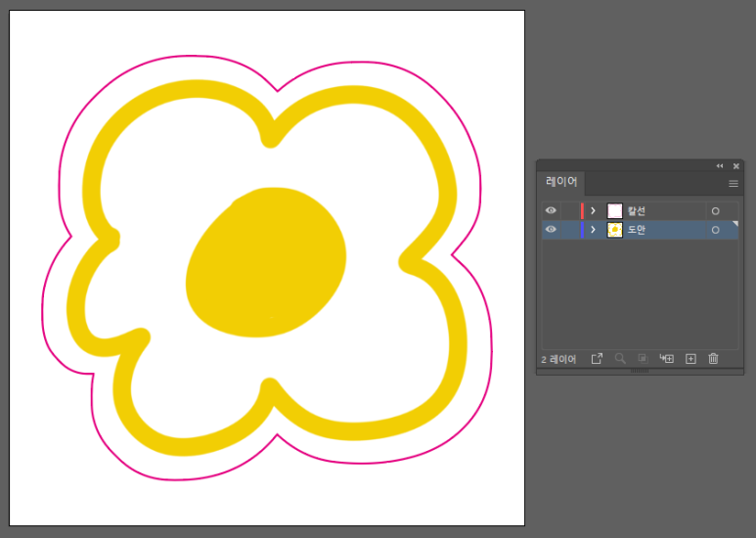Image resolution: width=756 pixels, height=538 pixels.
Task: Hide the 칼선 layer with its eye icon
Action: coord(551,210)
